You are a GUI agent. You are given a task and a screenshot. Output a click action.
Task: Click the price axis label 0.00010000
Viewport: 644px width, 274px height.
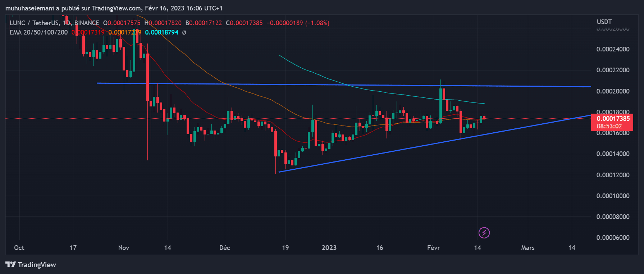coord(613,196)
